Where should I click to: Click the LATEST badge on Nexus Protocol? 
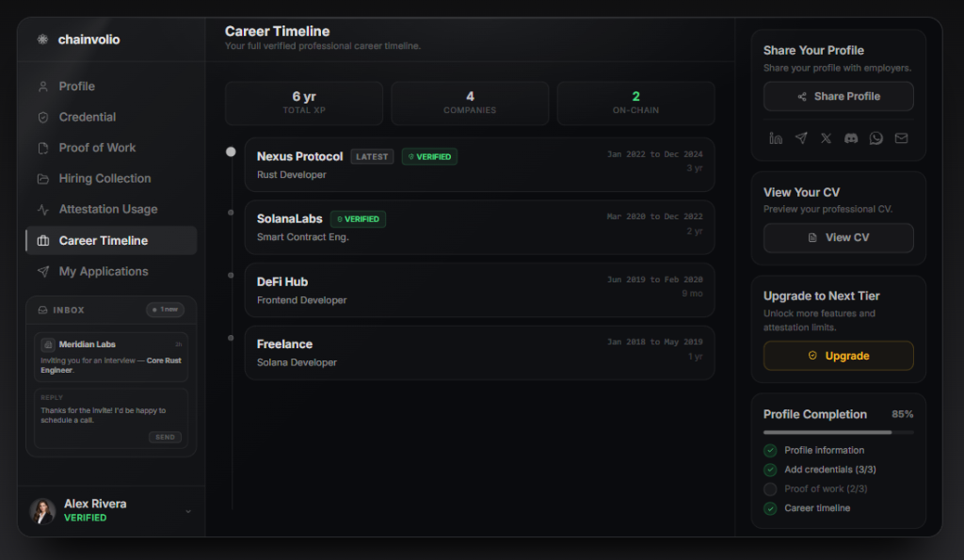coord(372,157)
